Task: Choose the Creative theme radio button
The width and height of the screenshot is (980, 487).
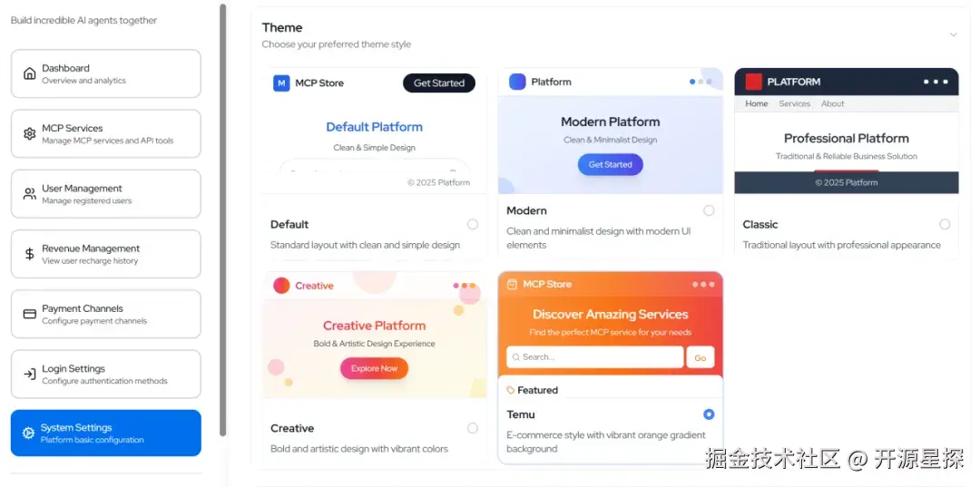Action: pos(473,428)
